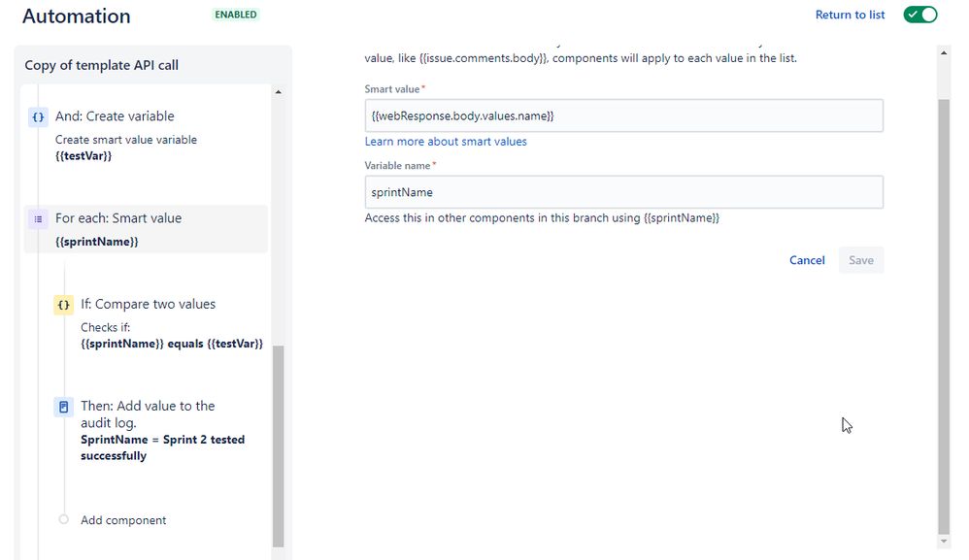Viewport: 969px width, 560px height.
Task: Click the Cancel button
Action: (807, 260)
